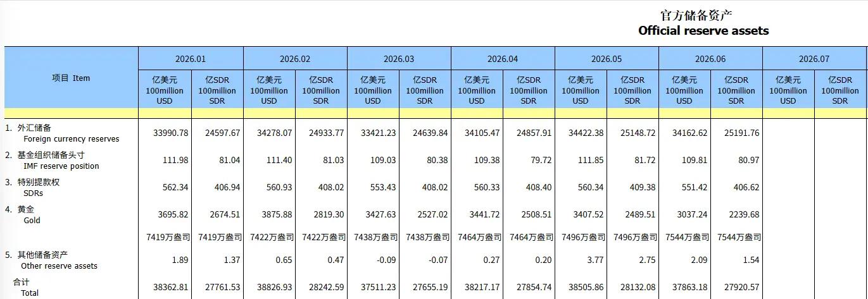Select 7438万盎司 in the 2026.03 SDR column
This screenshot has width=868, height=299.
pos(427,238)
